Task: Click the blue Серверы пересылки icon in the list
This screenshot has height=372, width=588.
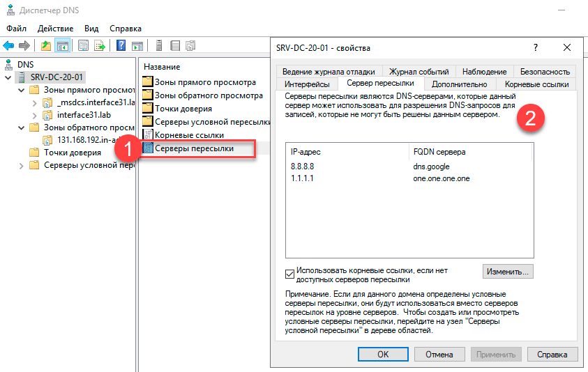Action: tap(148, 148)
